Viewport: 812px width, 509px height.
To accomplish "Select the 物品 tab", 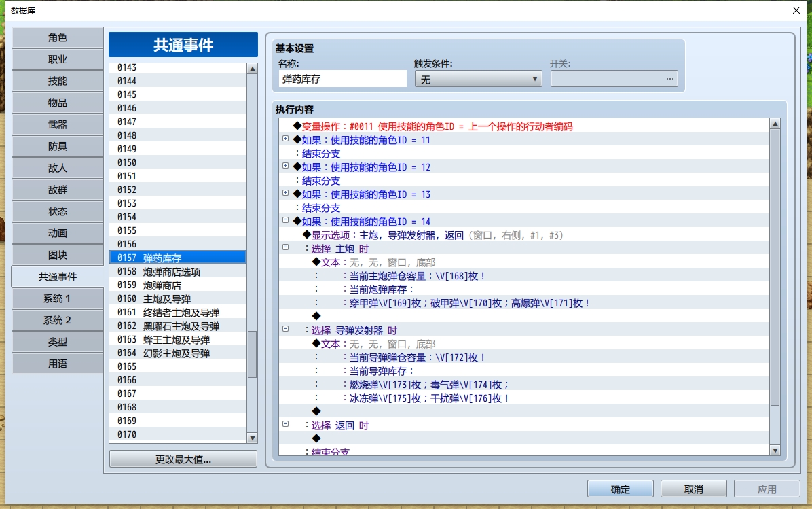I will [x=58, y=103].
